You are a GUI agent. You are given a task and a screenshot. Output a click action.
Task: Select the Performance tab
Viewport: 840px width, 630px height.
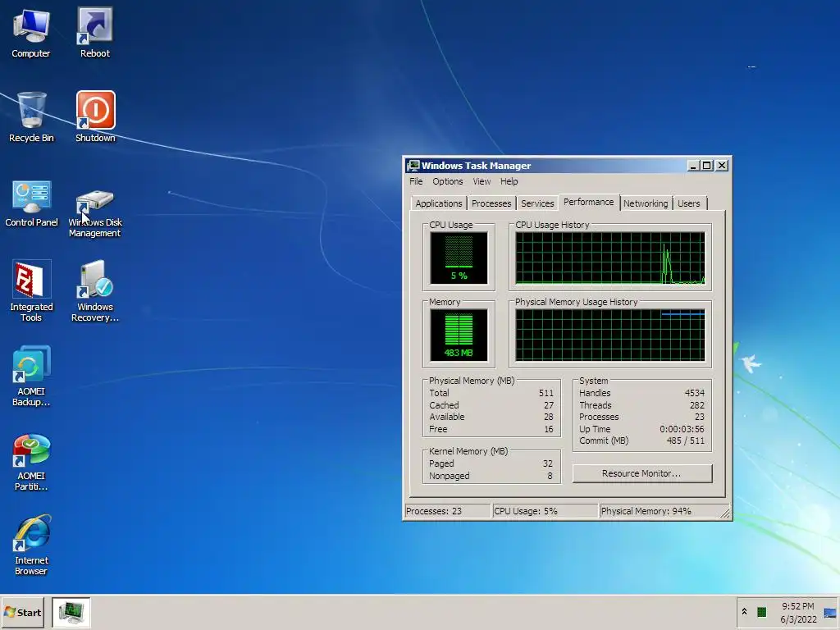tap(589, 202)
